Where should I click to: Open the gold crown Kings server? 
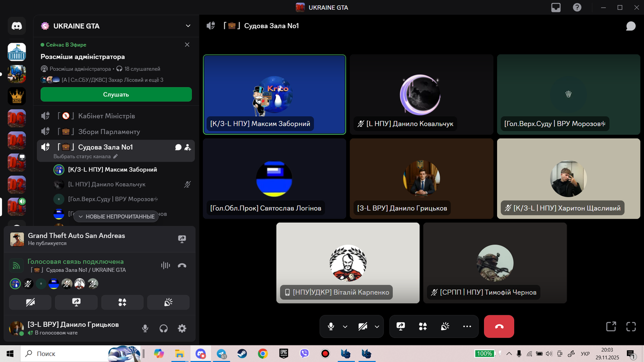coord(17,96)
